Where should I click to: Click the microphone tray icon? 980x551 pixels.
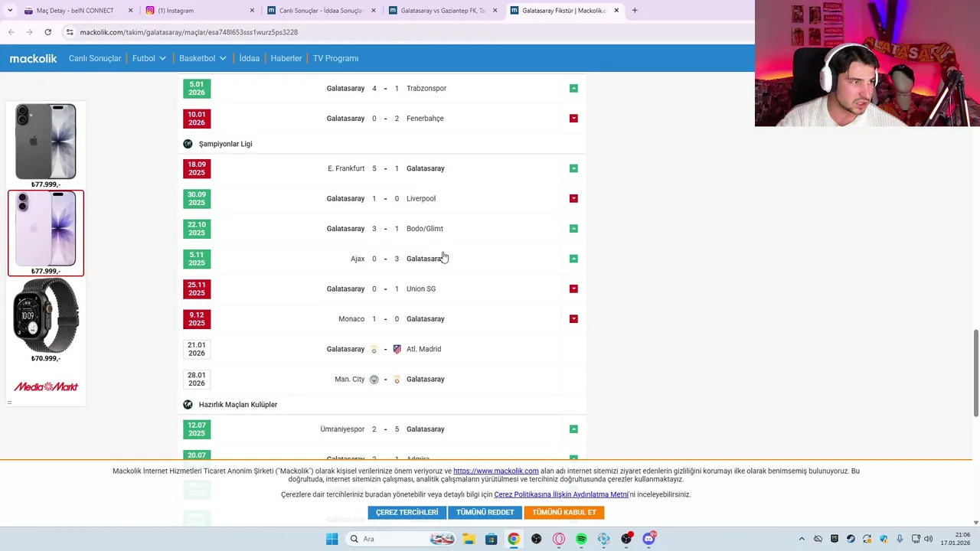pos(900,539)
